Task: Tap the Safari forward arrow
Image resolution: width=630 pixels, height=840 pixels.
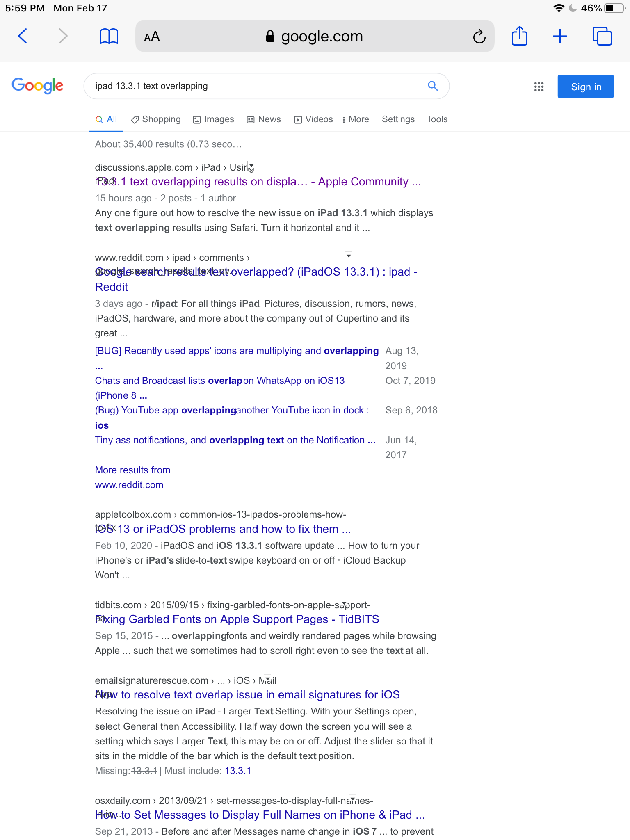Action: [63, 36]
